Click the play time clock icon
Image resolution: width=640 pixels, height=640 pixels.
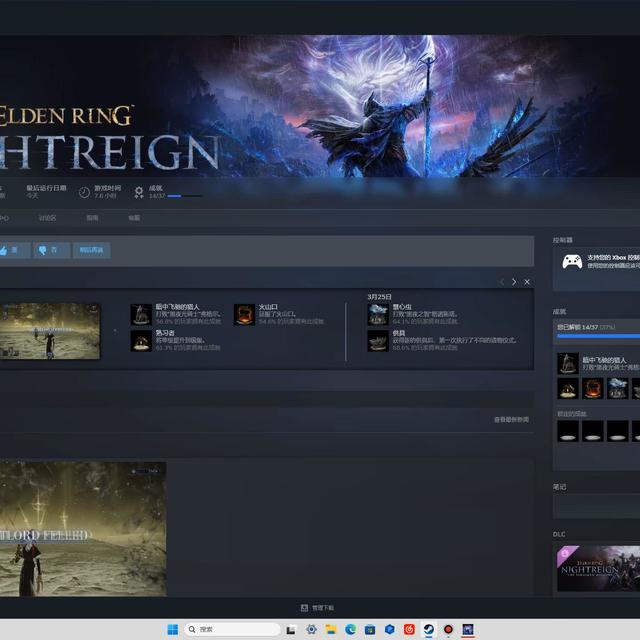tap(84, 192)
